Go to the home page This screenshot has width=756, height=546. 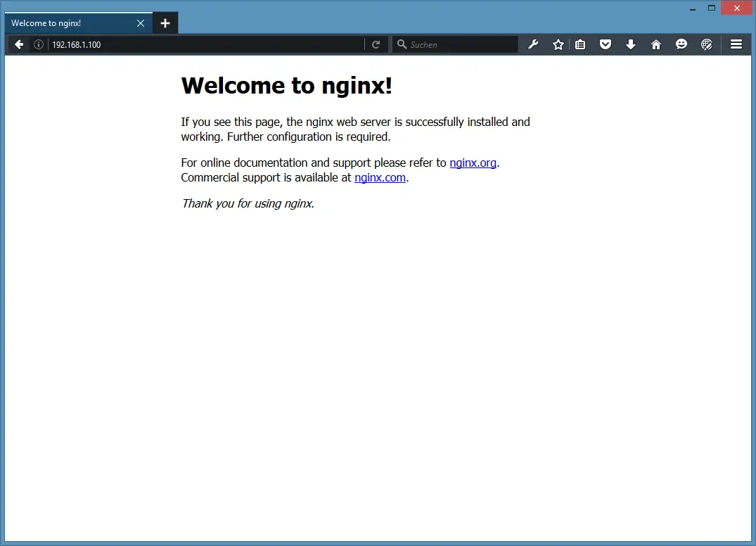pos(656,44)
